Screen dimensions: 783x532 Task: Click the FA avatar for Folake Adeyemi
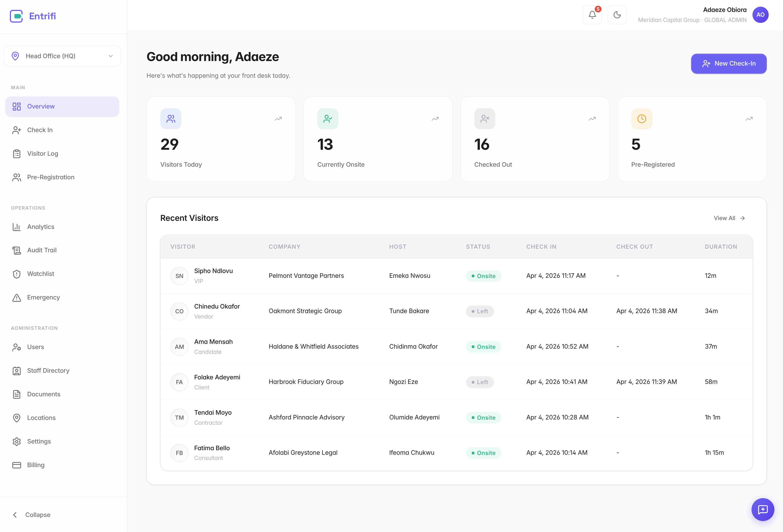click(179, 382)
